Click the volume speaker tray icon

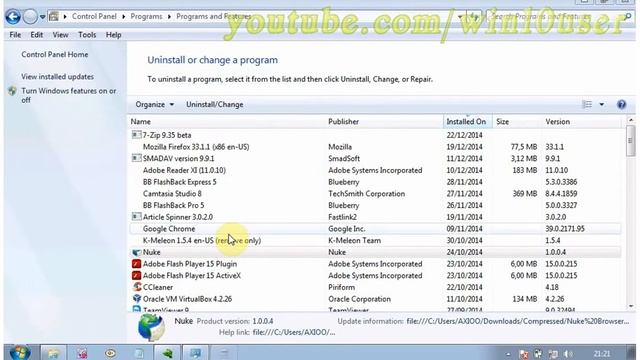pyautogui.click(x=568, y=354)
